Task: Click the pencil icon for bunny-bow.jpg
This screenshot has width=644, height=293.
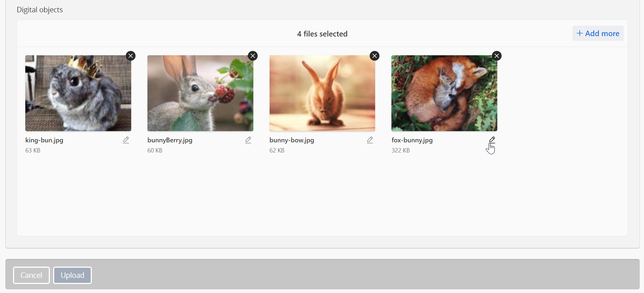Action: 370,140
